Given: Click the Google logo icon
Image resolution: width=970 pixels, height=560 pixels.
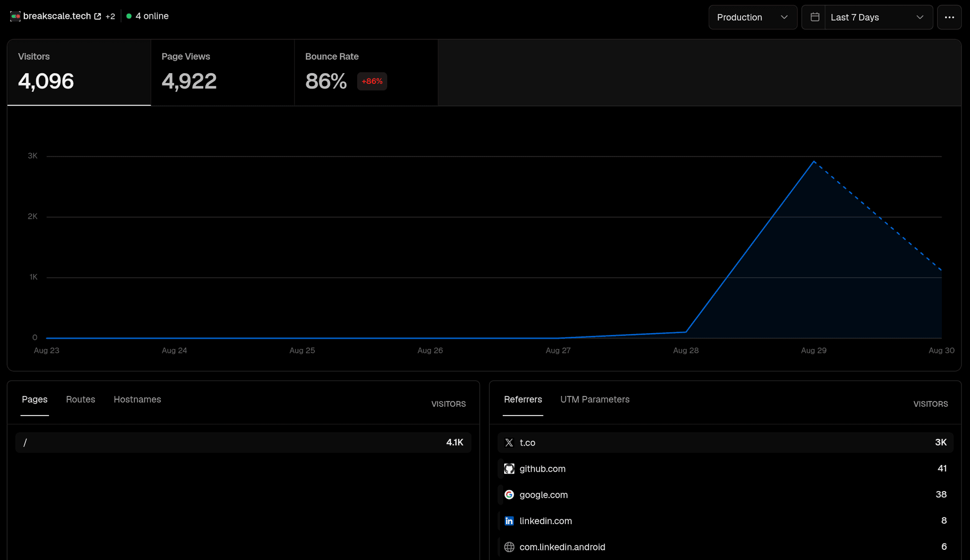Looking at the screenshot, I should point(509,495).
